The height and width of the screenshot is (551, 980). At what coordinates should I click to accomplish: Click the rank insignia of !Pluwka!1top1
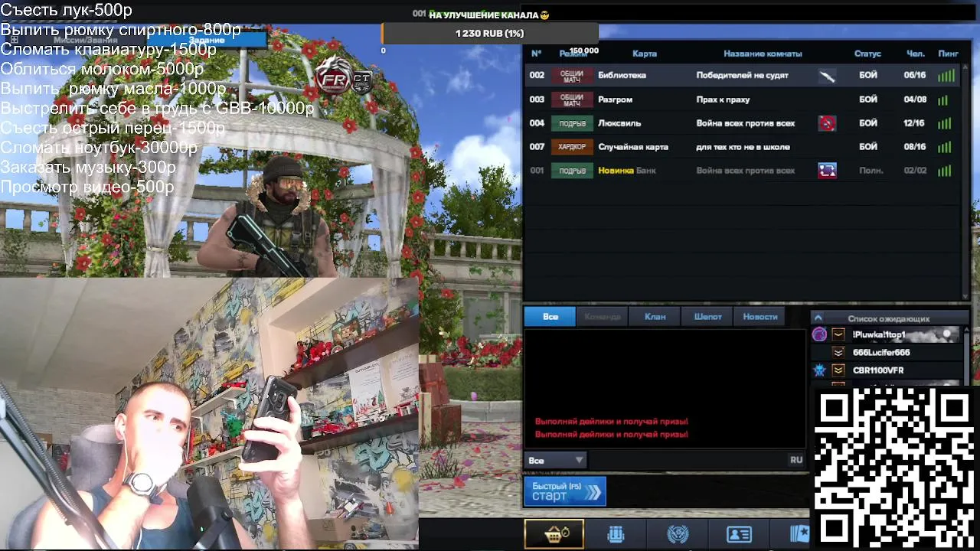point(838,334)
